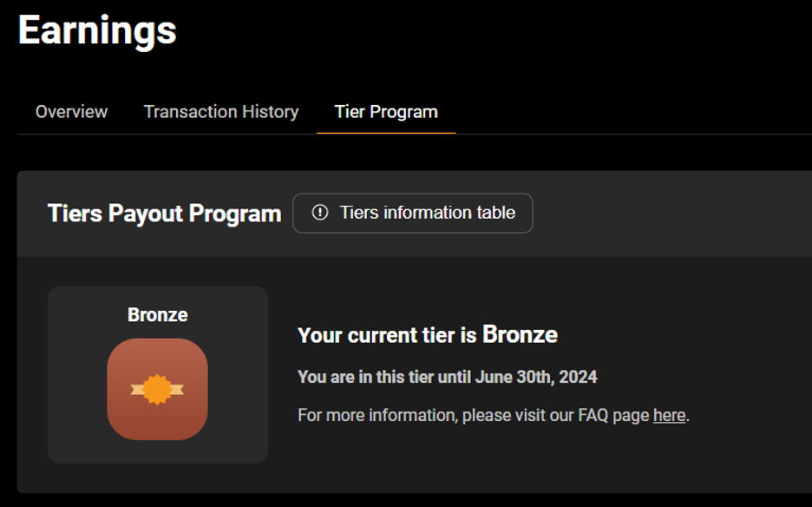Click the Tiers Payout Program heading

click(x=164, y=214)
